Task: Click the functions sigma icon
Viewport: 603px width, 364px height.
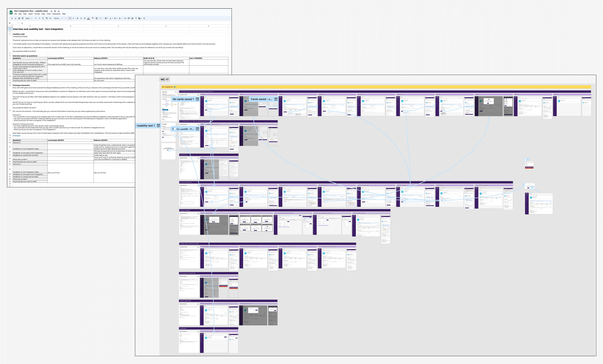Action: coord(144,18)
